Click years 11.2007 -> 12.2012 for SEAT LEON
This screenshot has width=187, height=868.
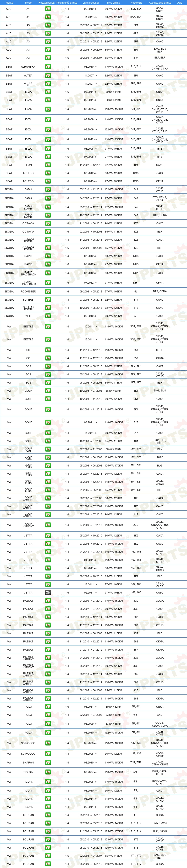point(90,165)
